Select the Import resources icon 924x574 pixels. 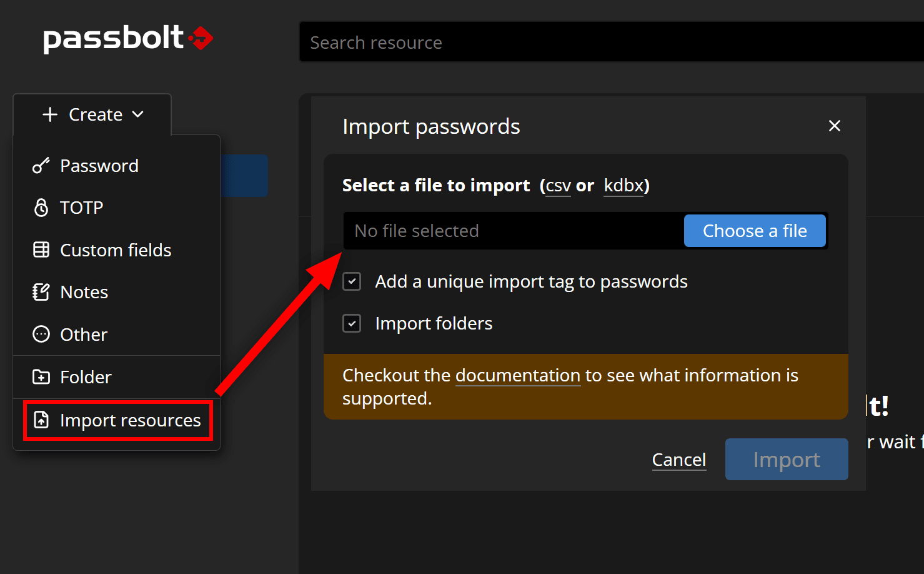[x=41, y=420]
